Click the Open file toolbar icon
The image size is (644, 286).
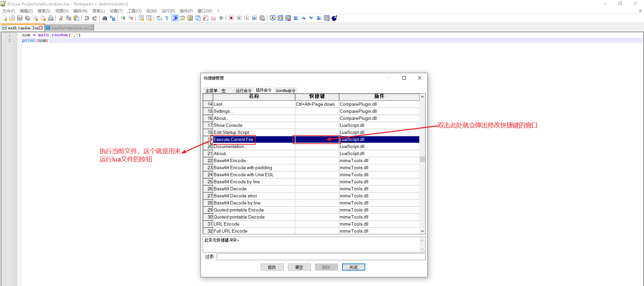point(12,18)
